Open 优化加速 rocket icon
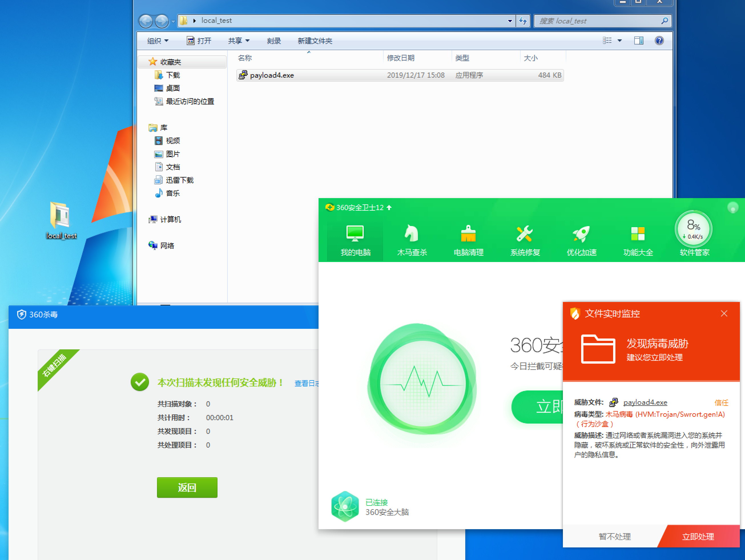The height and width of the screenshot is (560, 745). [581, 233]
